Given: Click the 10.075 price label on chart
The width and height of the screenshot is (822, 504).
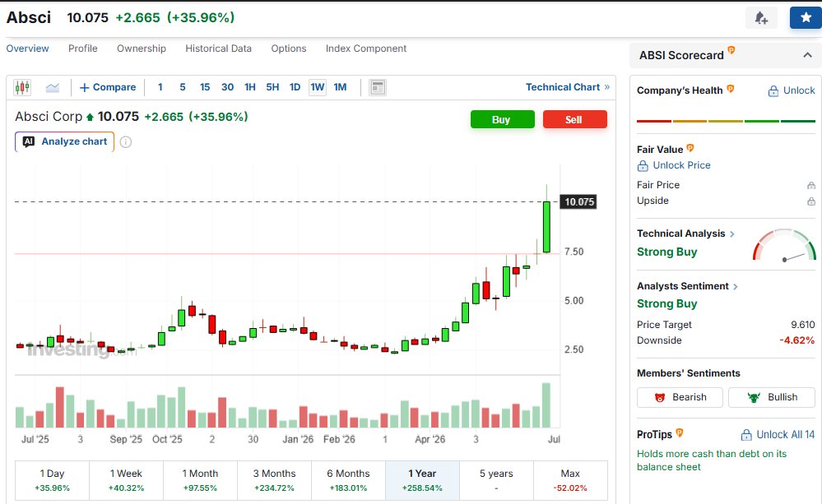Looking at the screenshot, I should (578, 201).
